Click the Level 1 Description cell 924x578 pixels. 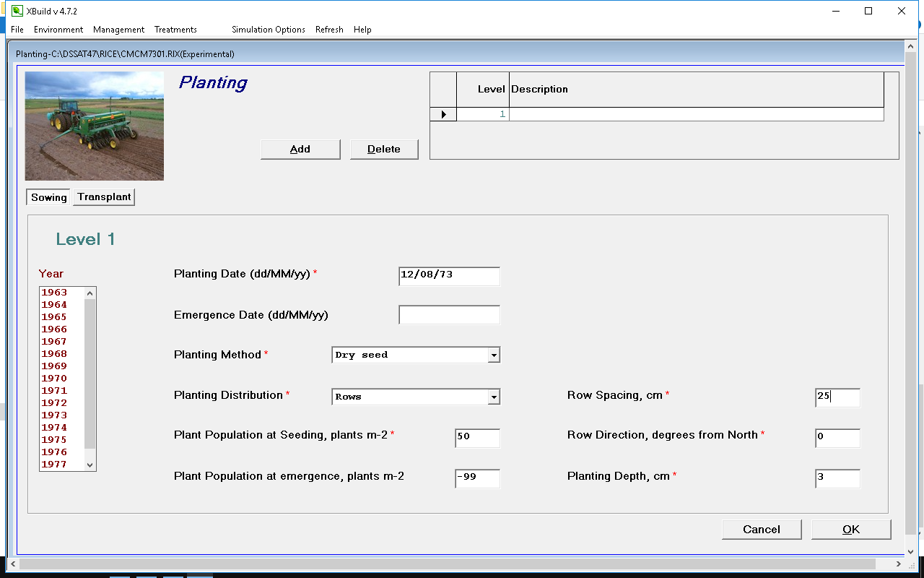[x=695, y=114]
